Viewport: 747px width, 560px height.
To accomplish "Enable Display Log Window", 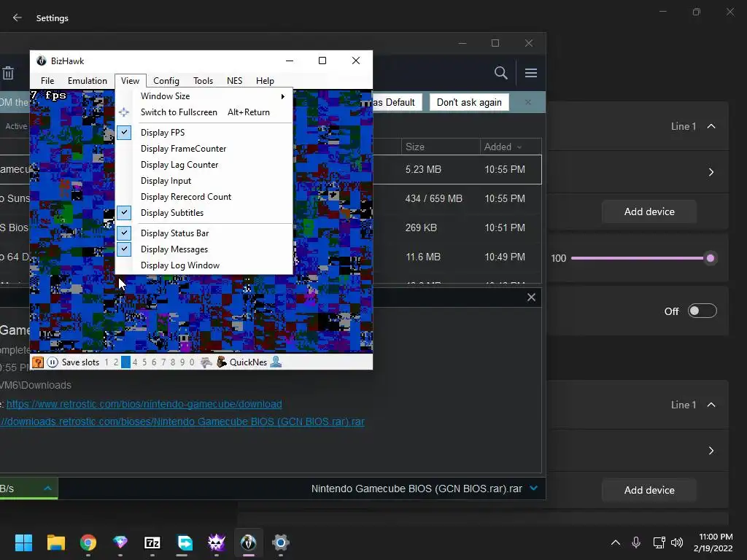I will tap(204, 265).
